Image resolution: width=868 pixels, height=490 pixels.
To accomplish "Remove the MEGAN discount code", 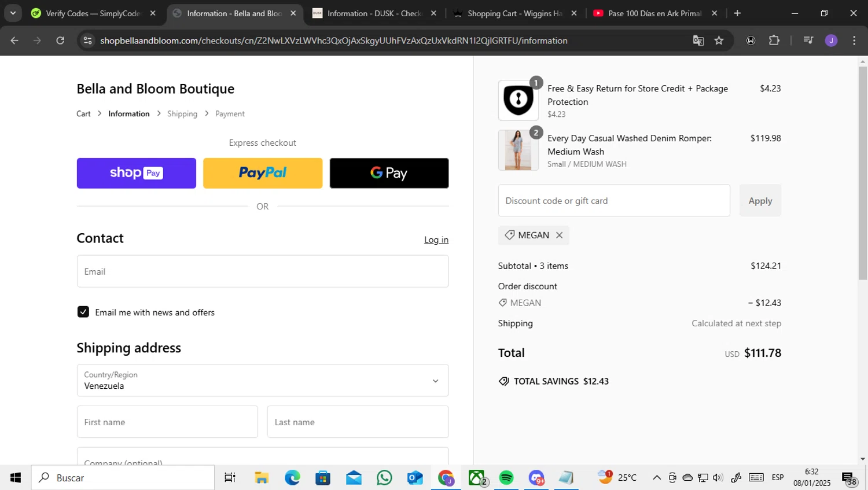I will click(x=559, y=235).
